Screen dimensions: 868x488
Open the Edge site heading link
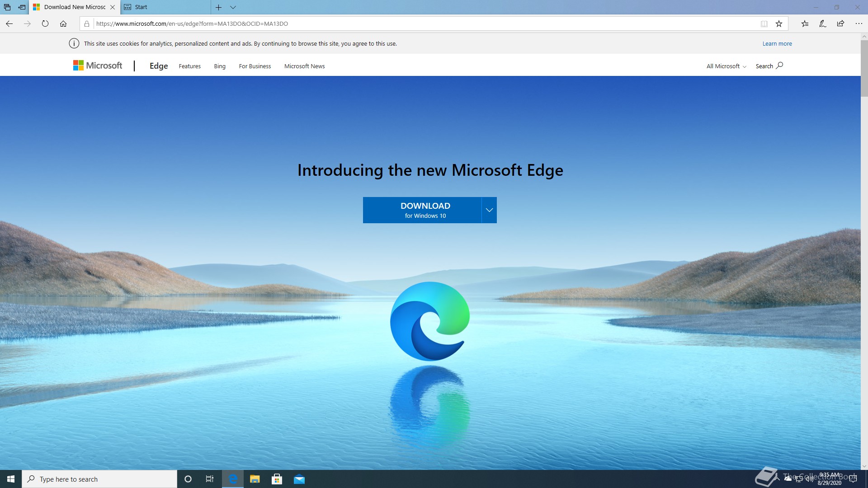click(x=159, y=66)
